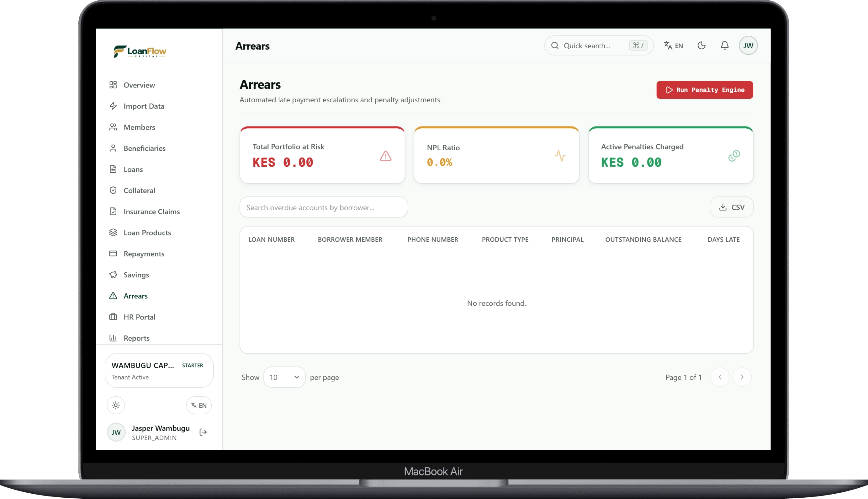Go to the previous page arrow
The height and width of the screenshot is (499, 868).
tap(720, 377)
